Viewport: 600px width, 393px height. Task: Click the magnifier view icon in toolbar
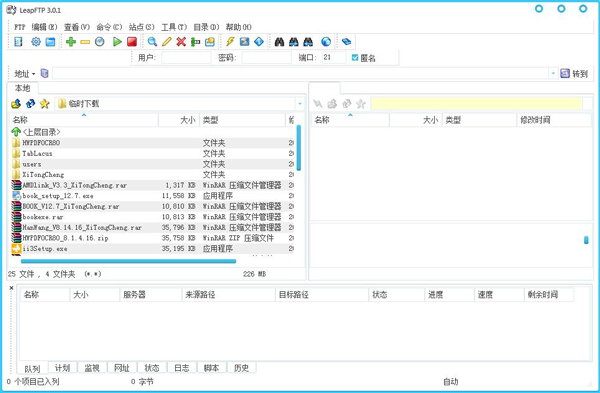[152, 42]
